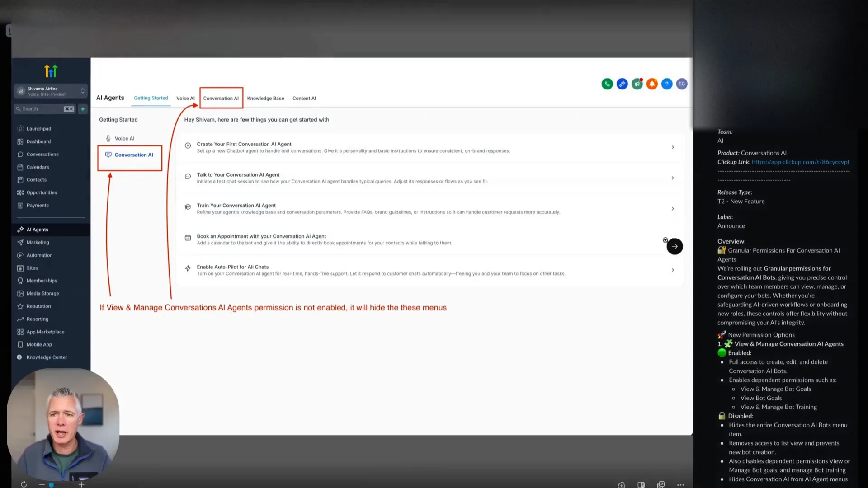Open the ClickUp link in the notes panel

point(801,162)
